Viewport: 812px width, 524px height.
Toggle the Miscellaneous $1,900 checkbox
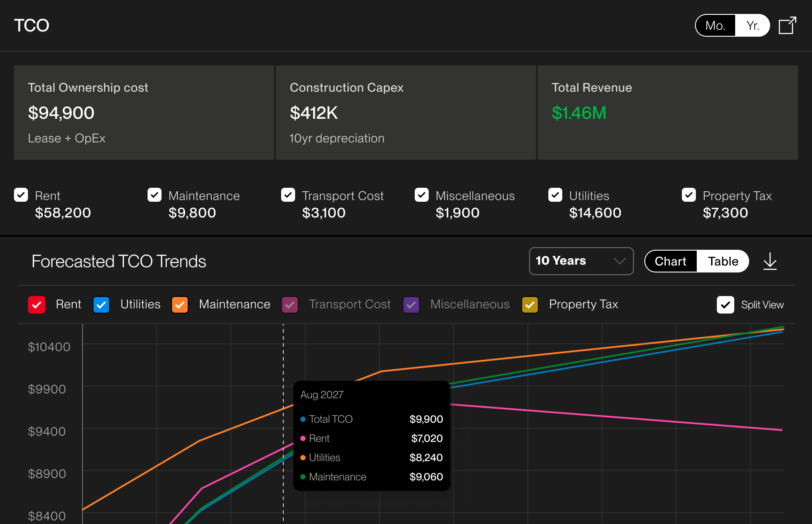422,195
